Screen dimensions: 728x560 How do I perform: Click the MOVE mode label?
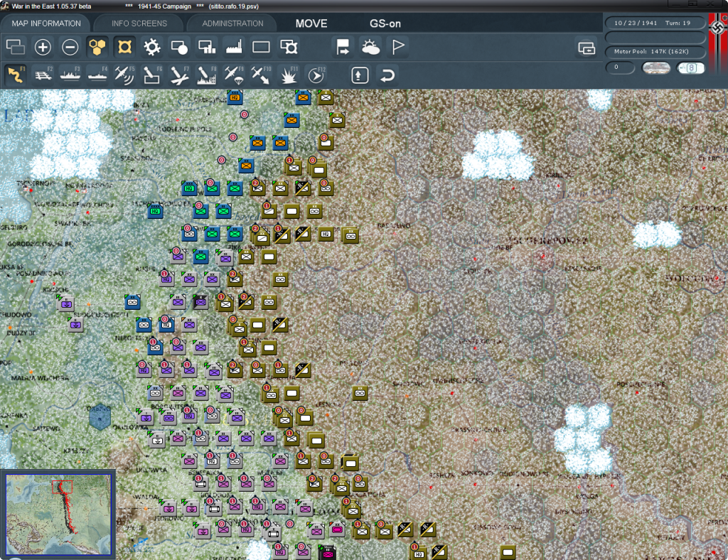click(x=311, y=23)
